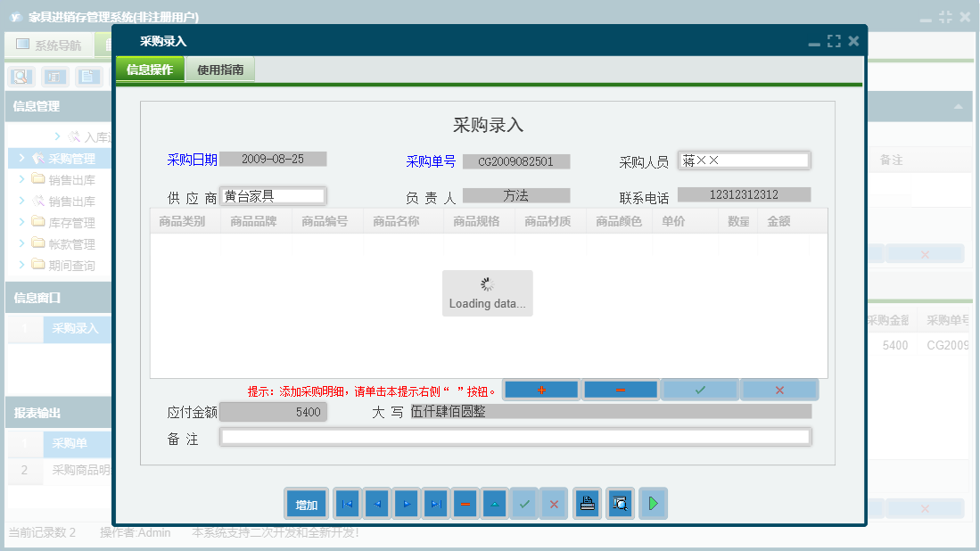The height and width of the screenshot is (551, 980).
Task: Select the first record navigation icon
Action: pos(347,504)
